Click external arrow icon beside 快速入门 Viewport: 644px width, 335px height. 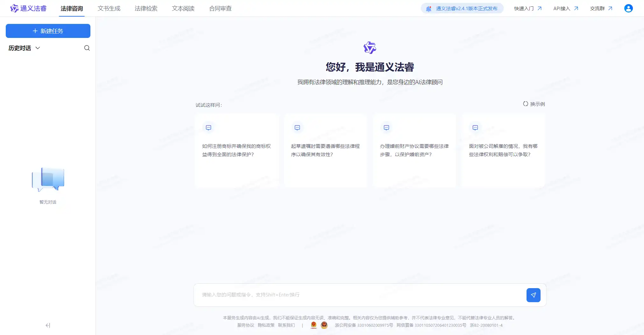[x=540, y=9]
